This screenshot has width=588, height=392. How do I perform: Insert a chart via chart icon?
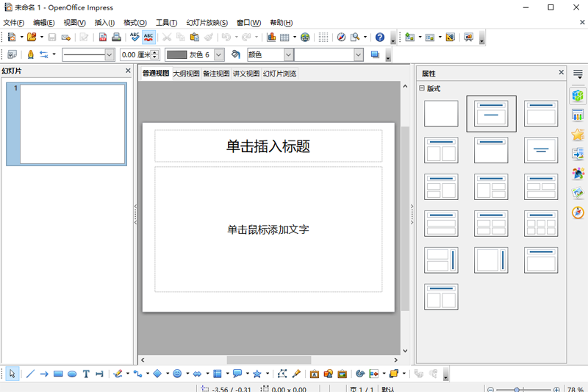pos(271,37)
